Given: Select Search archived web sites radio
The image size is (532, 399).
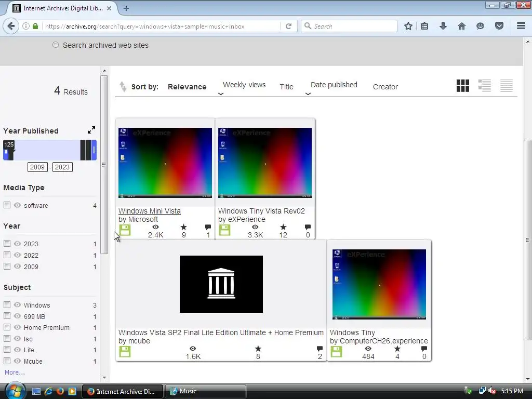Looking at the screenshot, I should coord(56,45).
